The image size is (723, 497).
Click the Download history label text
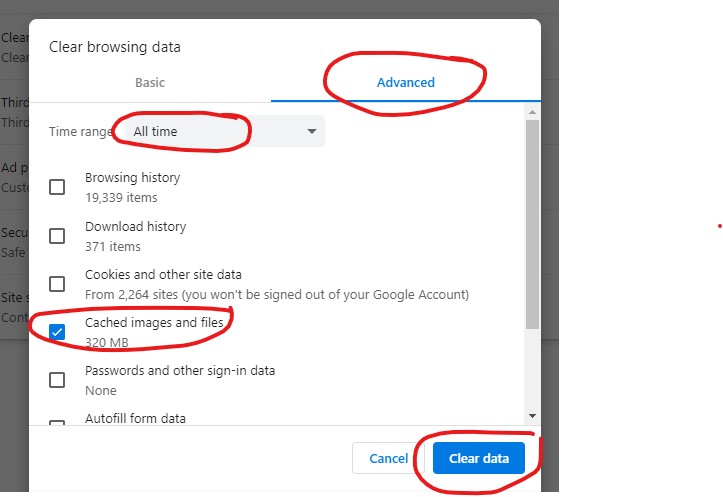[135, 227]
